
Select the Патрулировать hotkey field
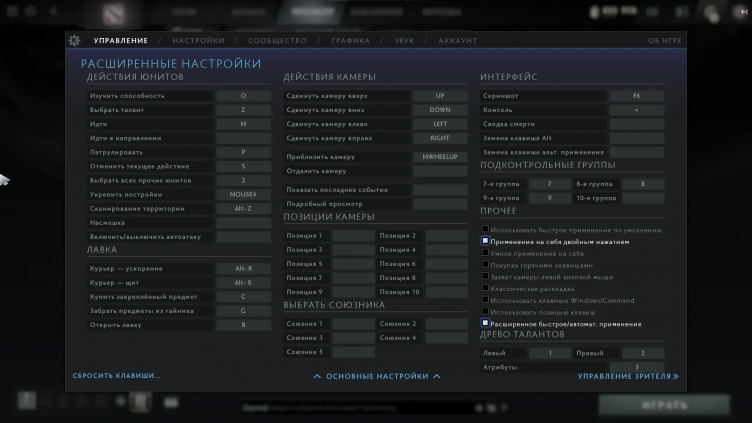[x=243, y=152]
